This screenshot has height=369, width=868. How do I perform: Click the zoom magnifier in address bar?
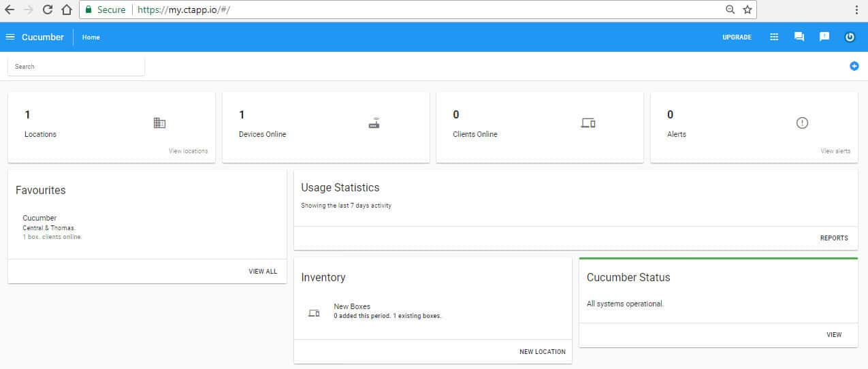[730, 10]
